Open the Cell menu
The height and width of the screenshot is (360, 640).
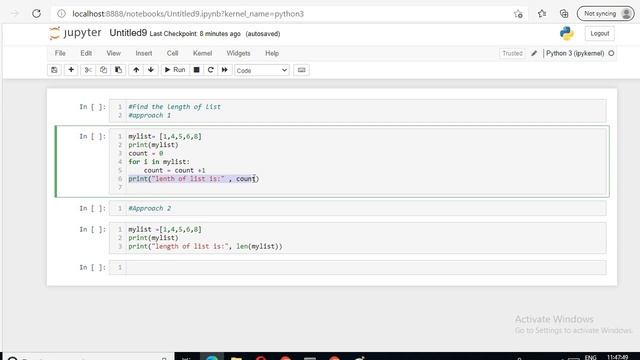[x=172, y=53]
